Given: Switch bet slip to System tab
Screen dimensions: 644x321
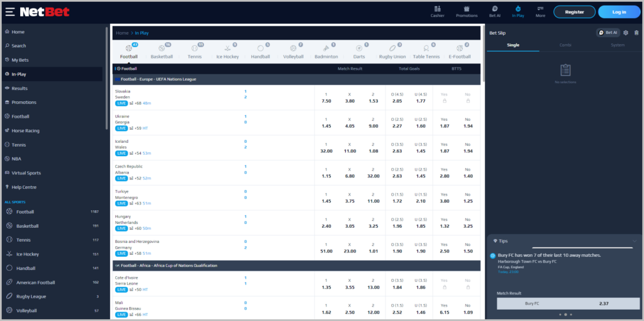Looking at the screenshot, I should 618,45.
